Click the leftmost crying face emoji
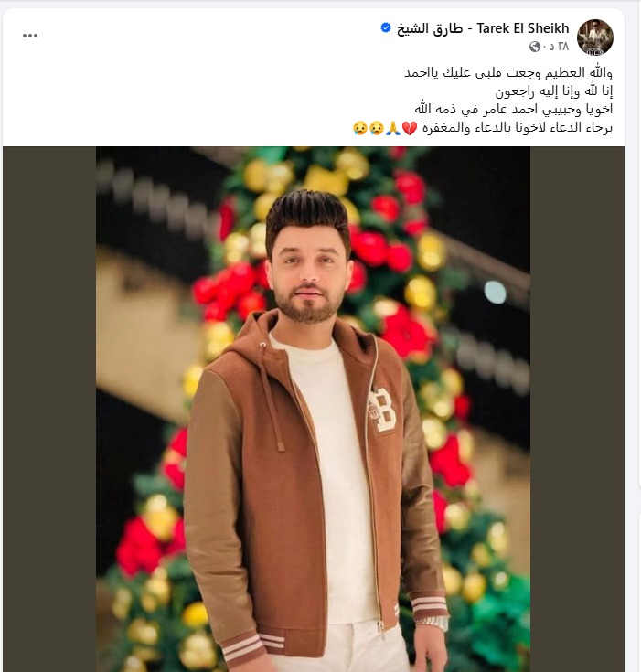Image resolution: width=641 pixels, height=672 pixels. (x=359, y=128)
